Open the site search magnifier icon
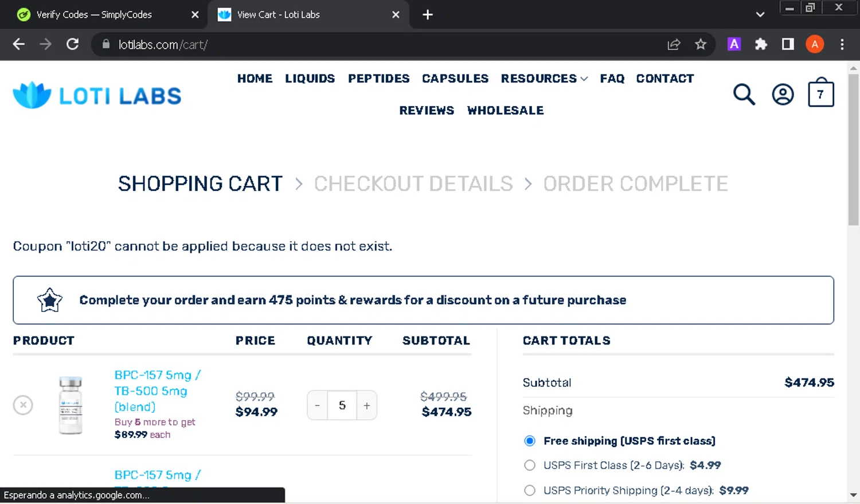The height and width of the screenshot is (504, 860). [x=744, y=95]
